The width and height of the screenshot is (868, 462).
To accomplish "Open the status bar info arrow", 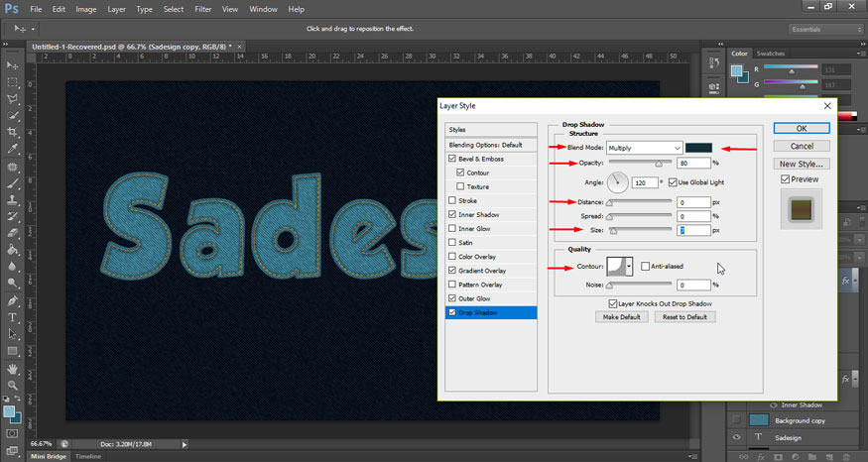I will click(185, 444).
